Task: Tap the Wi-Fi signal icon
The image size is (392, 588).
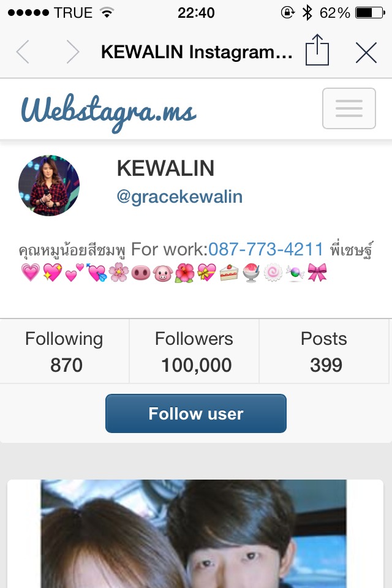Action: coord(107,13)
